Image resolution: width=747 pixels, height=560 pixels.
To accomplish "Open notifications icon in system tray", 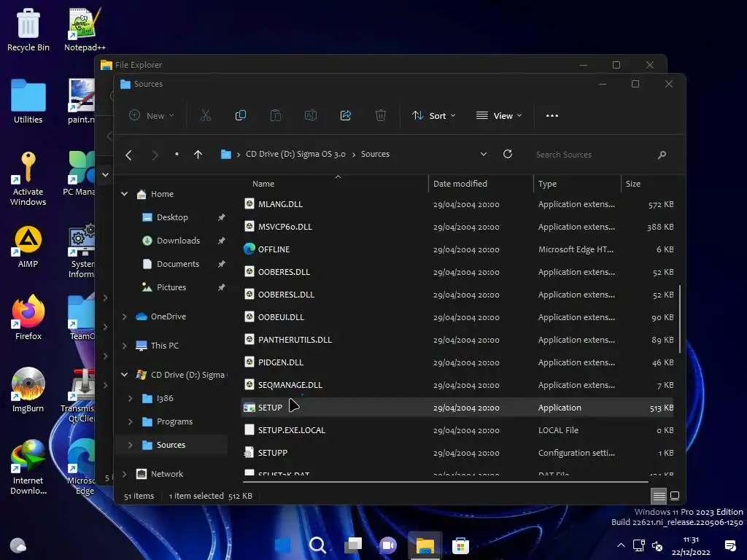I will pos(729,545).
